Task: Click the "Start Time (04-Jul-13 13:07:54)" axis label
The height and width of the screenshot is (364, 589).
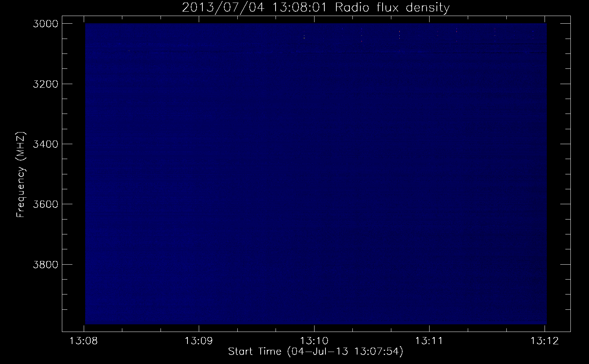Action: [316, 352]
